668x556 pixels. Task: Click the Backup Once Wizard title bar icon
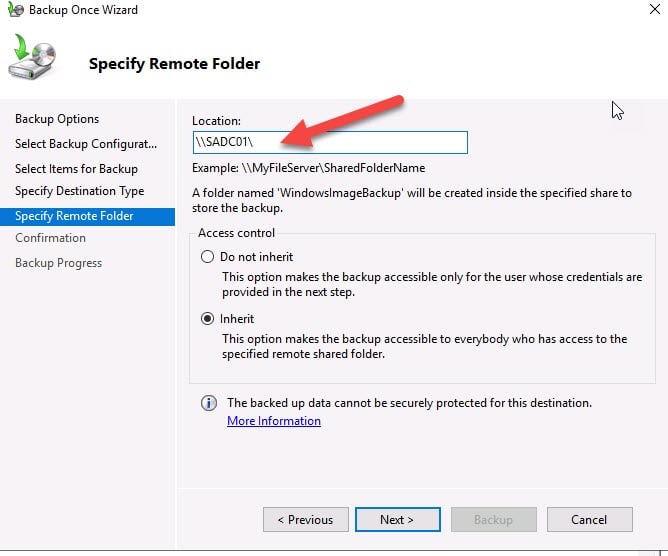coord(14,10)
